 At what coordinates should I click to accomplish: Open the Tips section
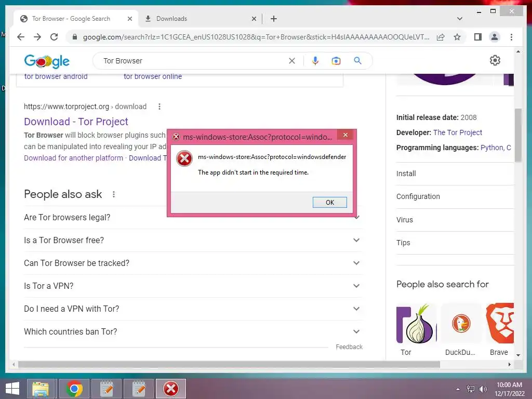455,243
